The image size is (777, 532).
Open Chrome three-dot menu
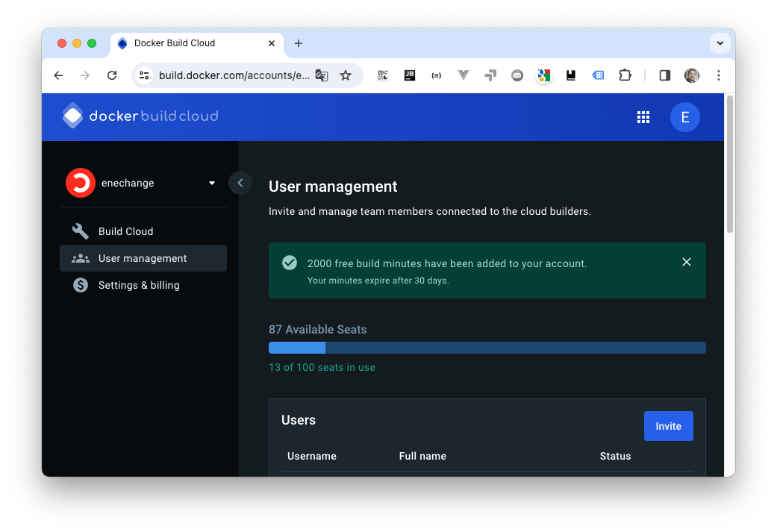pyautogui.click(x=719, y=75)
